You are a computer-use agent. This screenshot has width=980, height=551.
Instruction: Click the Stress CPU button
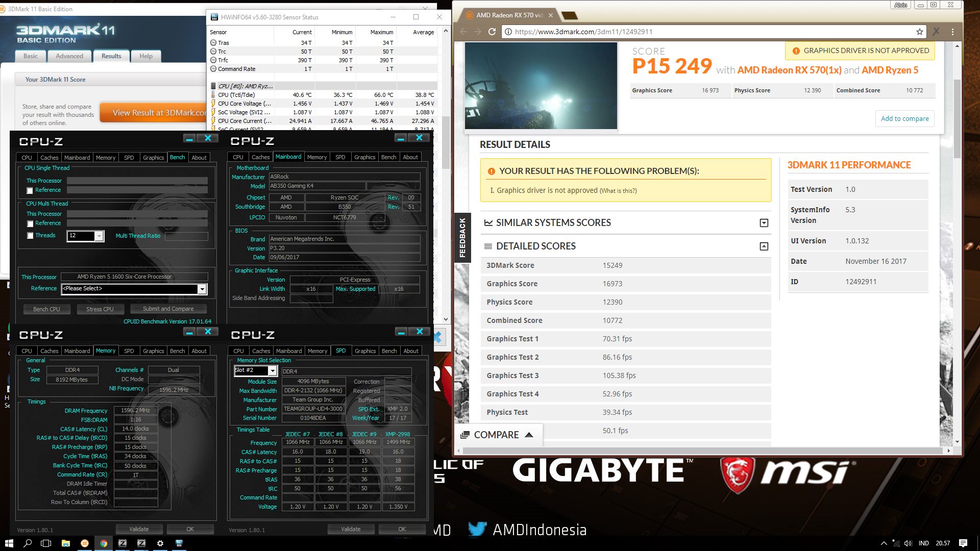pos(100,309)
